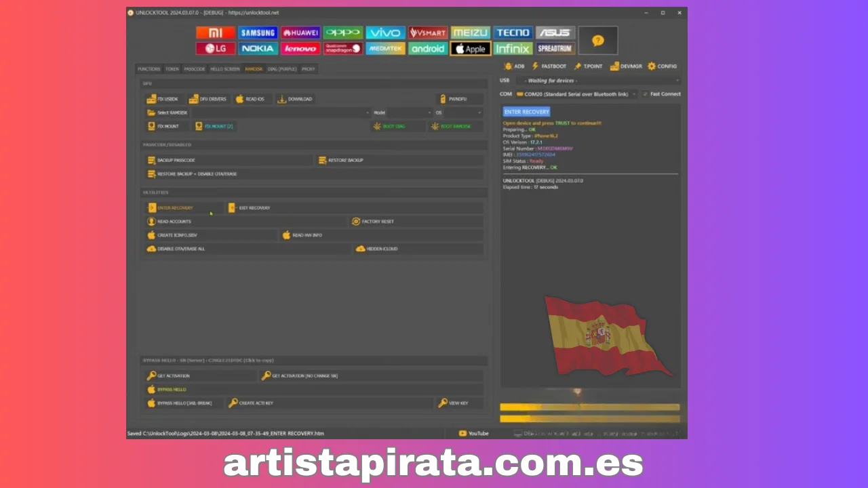This screenshot has width=868, height=488.
Task: Click RESTORE BACKUP + DISABLE OTA/ERASE
Action: (314, 174)
